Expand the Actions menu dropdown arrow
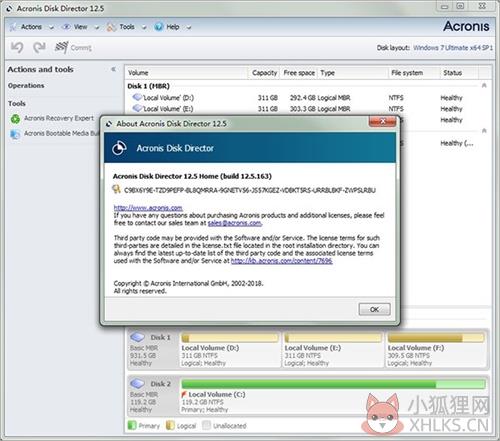Viewport: 500px width, 441px height. 51,28
